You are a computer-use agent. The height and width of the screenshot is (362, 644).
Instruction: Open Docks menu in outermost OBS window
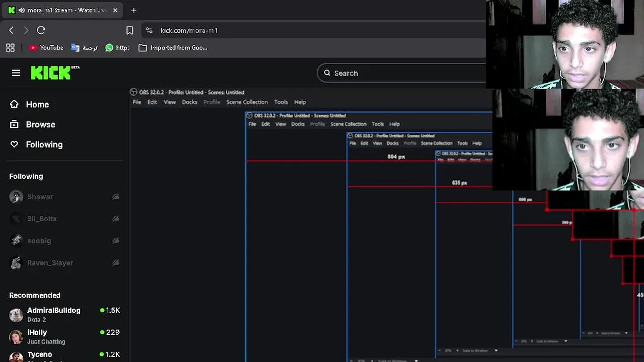pyautogui.click(x=190, y=102)
